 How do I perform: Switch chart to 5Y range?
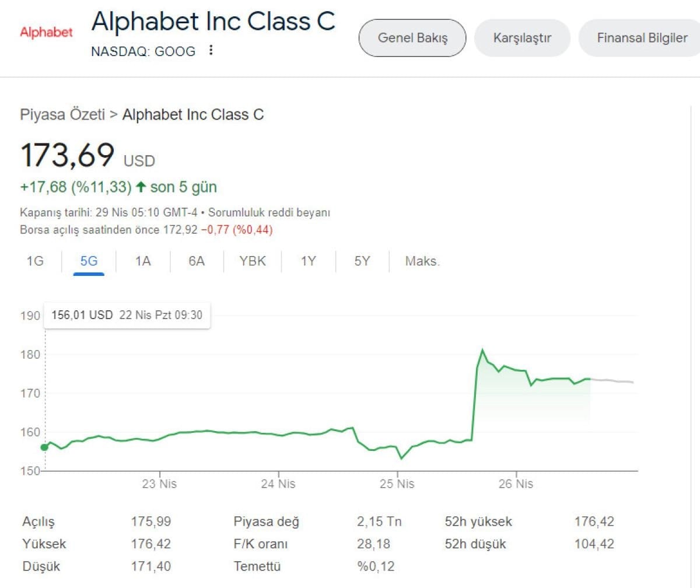tap(362, 261)
